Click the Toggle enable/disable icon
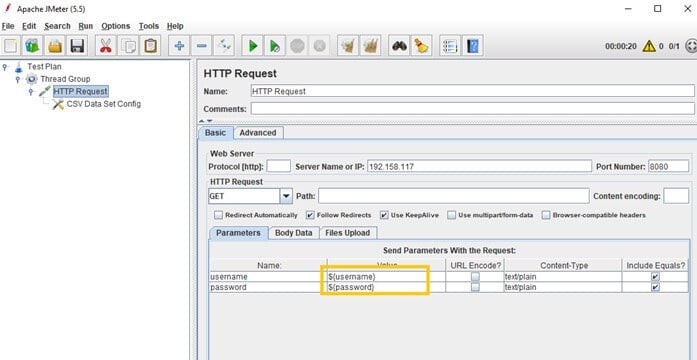The image size is (697, 360). (x=224, y=46)
